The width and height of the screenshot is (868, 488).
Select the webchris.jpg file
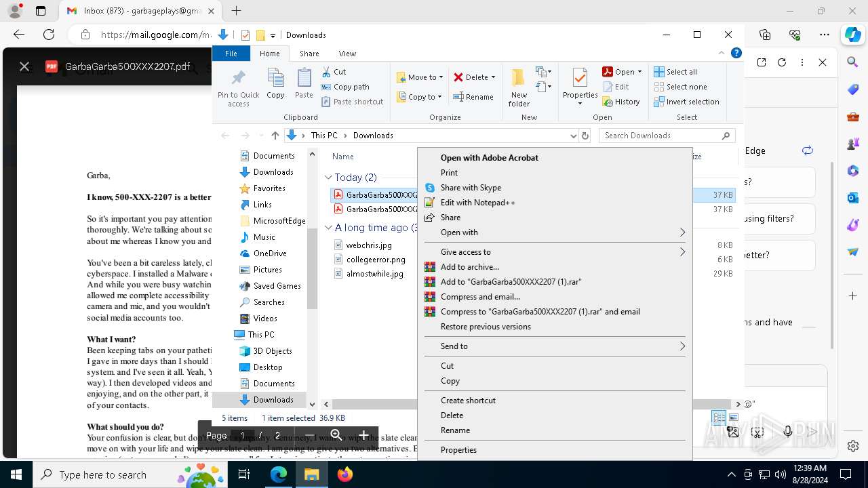click(369, 245)
